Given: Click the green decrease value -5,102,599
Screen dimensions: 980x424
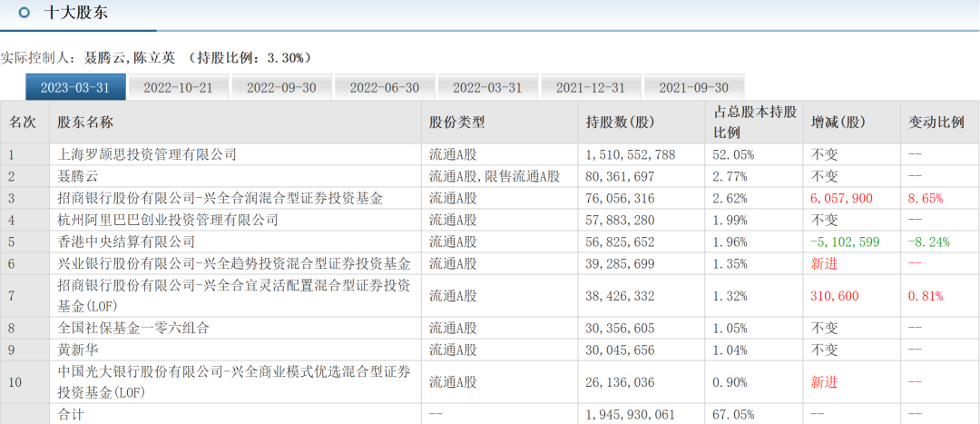Looking at the screenshot, I should (845, 242).
